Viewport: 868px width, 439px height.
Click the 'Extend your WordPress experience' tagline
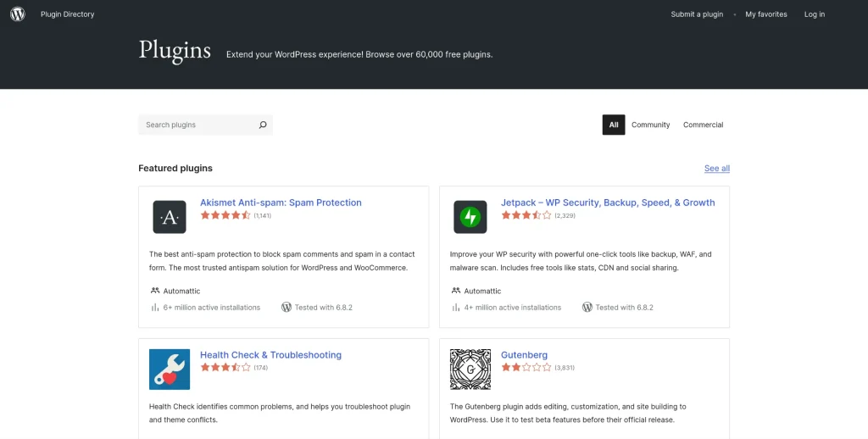tap(359, 54)
